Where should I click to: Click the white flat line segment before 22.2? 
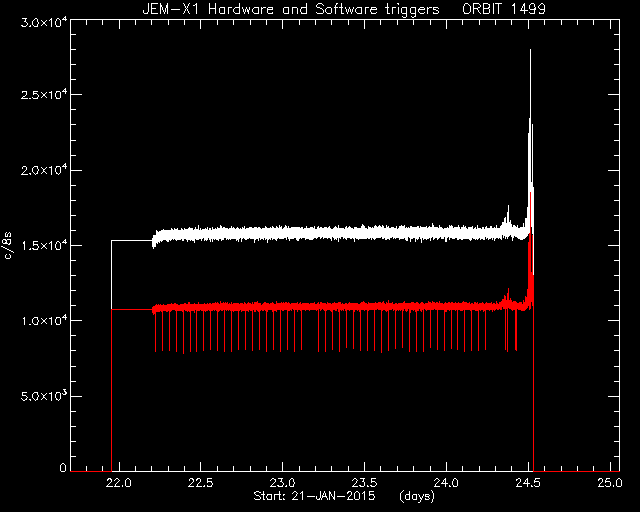tap(132, 240)
